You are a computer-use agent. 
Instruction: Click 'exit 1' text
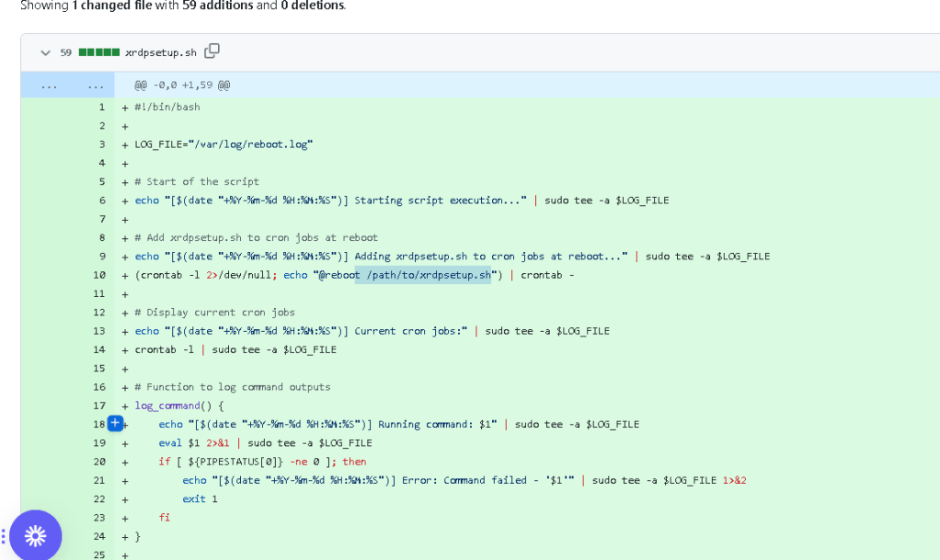click(200, 498)
